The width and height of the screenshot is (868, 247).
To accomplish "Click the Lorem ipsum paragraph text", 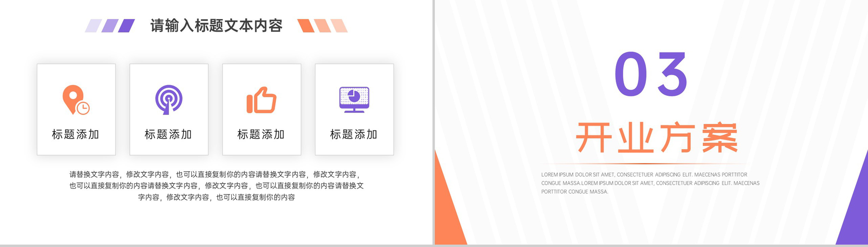I will point(650,183).
